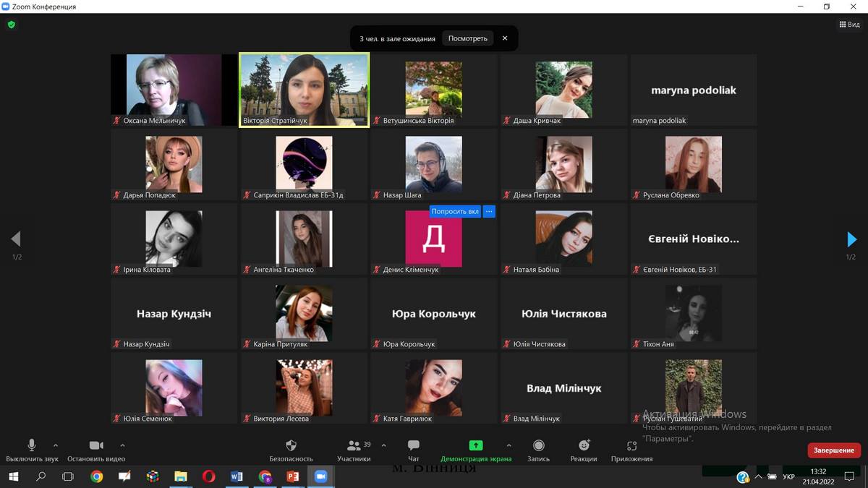Open the Вид view layout menu
The width and height of the screenshot is (868, 488).
coord(849,24)
